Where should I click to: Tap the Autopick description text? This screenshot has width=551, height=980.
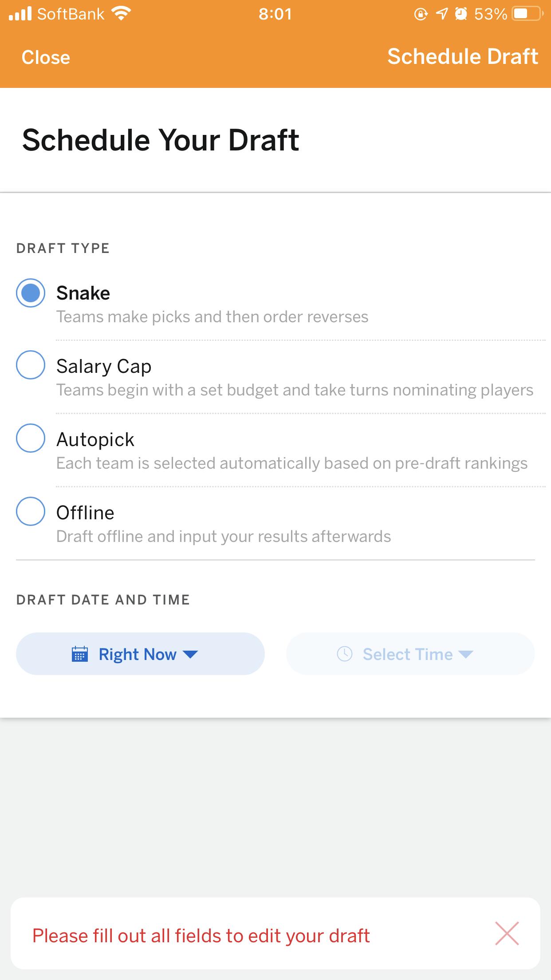[292, 463]
